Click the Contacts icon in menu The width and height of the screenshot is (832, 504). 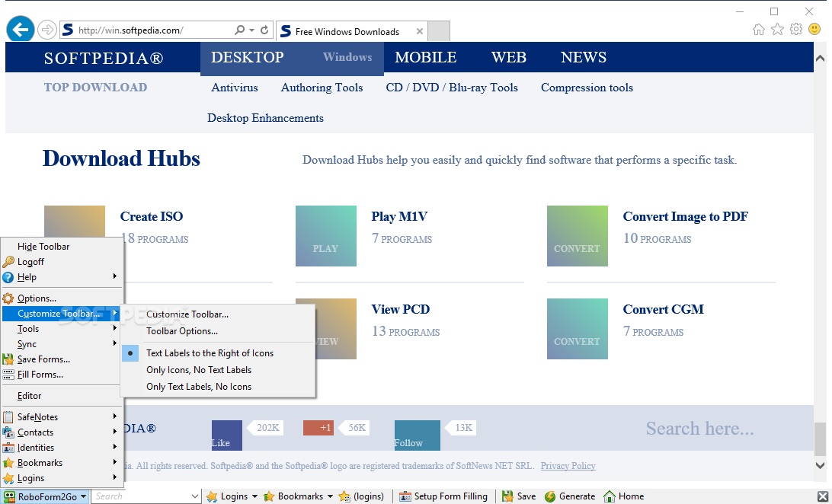(8, 432)
